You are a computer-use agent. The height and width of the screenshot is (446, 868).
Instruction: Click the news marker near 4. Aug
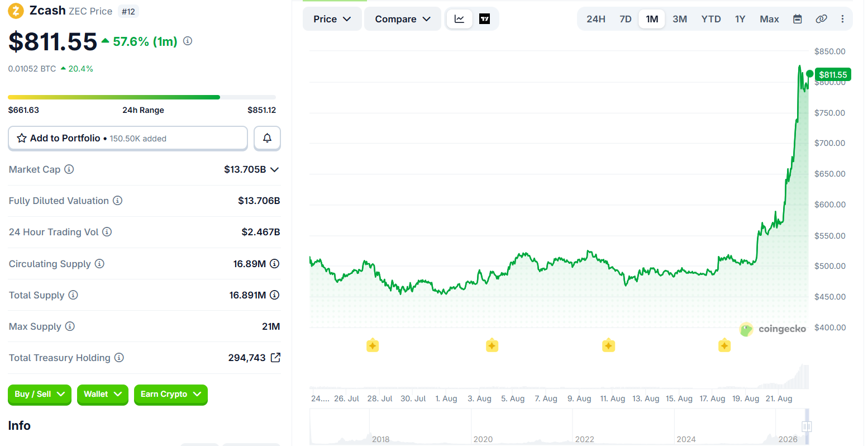coord(492,345)
